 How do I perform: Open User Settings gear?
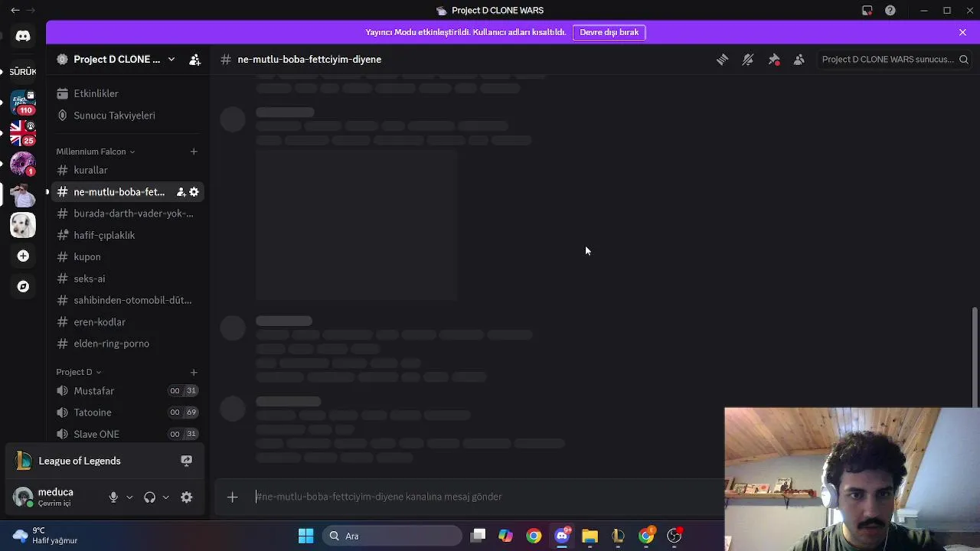tap(186, 497)
